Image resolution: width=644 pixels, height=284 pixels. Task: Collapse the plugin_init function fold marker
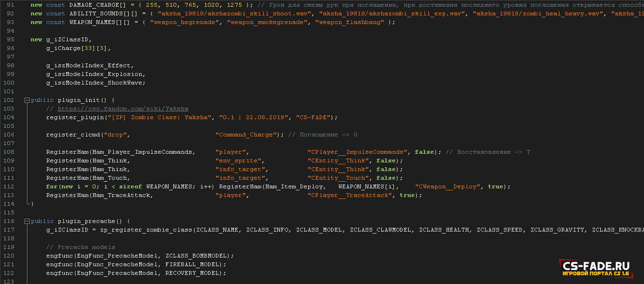pos(27,100)
